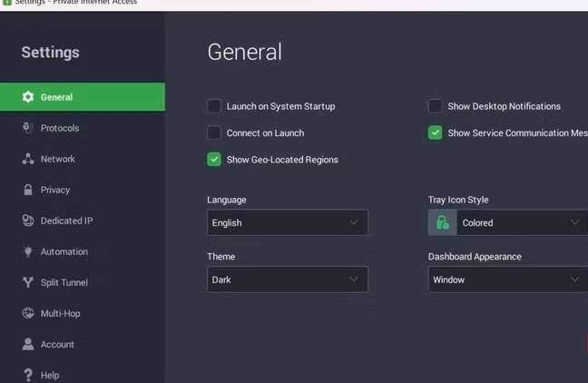The width and height of the screenshot is (588, 383).
Task: Go to the Split Tunnel settings tab
Action: tap(83, 282)
